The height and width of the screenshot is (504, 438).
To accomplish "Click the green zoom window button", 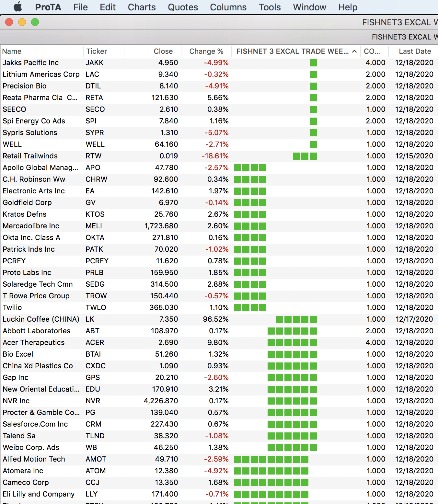I will coord(35,22).
